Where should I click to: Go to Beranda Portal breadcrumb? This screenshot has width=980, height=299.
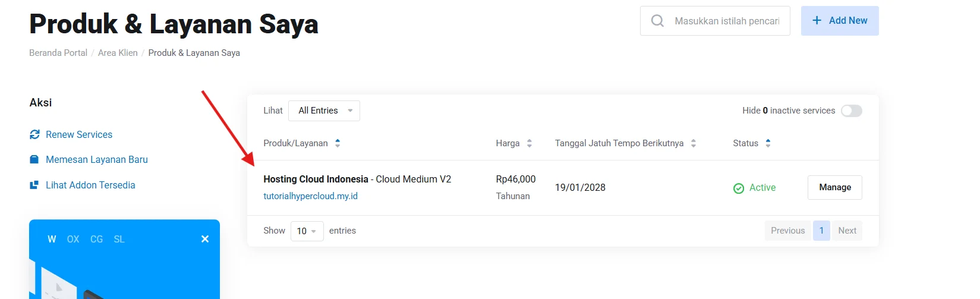click(58, 53)
